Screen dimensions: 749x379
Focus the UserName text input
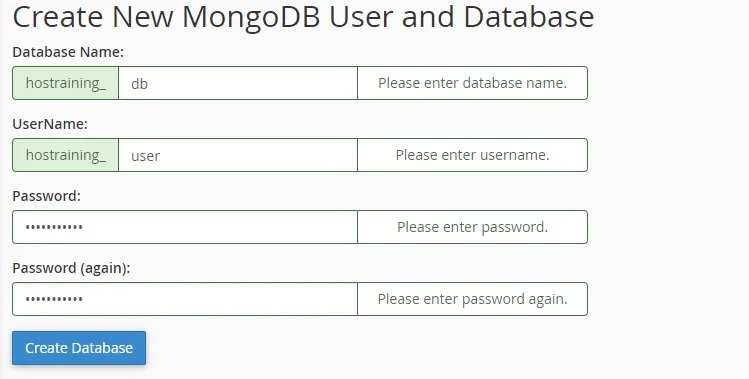tap(238, 155)
